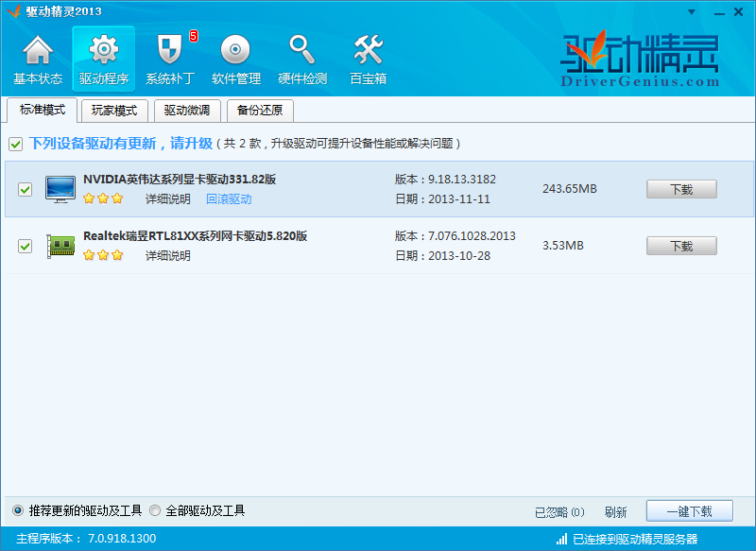This screenshot has height=551, width=756.
Task: Open the title bar dropdown arrow menu
Action: (x=692, y=12)
